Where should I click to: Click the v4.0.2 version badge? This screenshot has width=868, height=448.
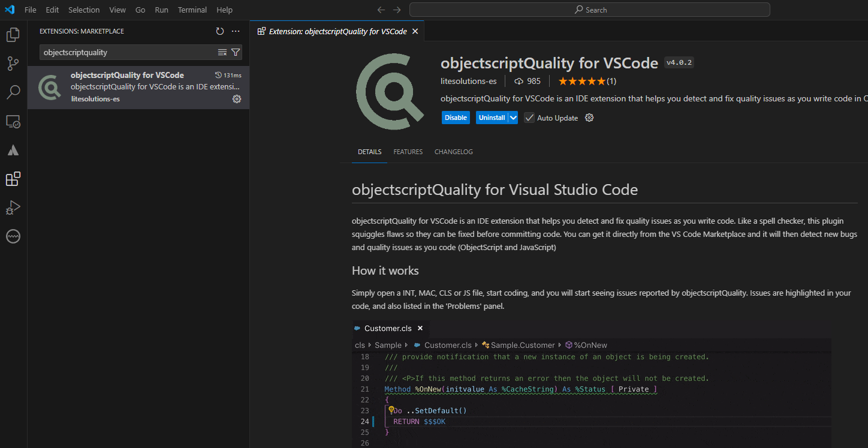679,62
